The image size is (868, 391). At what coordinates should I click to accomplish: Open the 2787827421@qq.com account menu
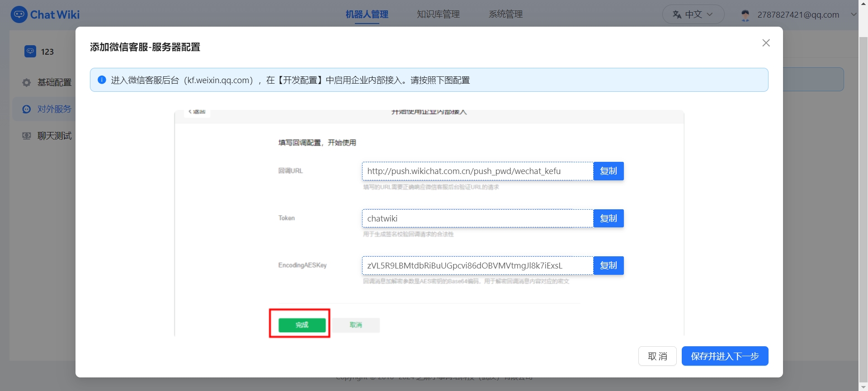[x=798, y=14]
